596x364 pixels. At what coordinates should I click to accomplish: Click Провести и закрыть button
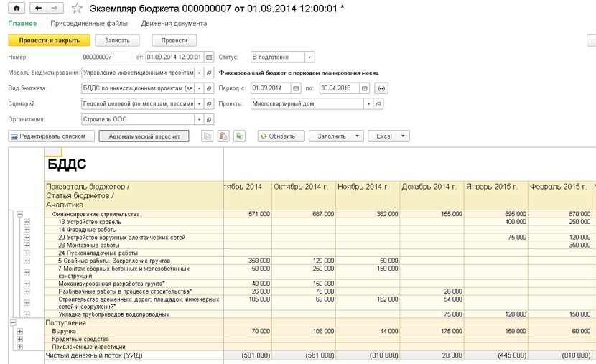pyautogui.click(x=49, y=40)
